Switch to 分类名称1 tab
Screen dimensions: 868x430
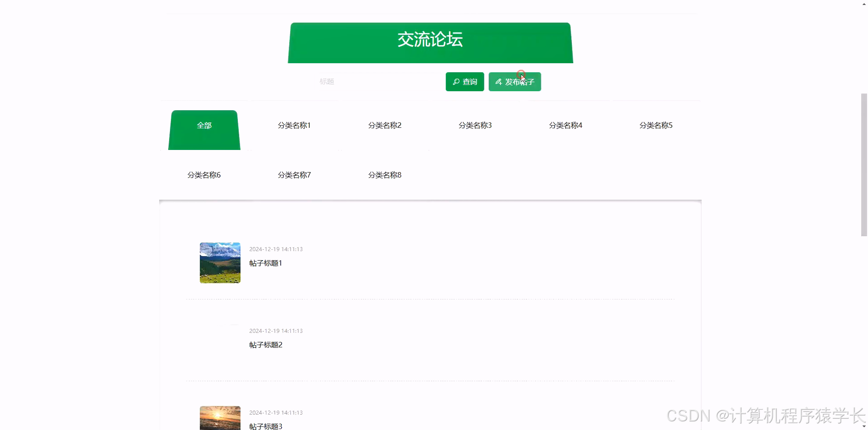tap(294, 125)
